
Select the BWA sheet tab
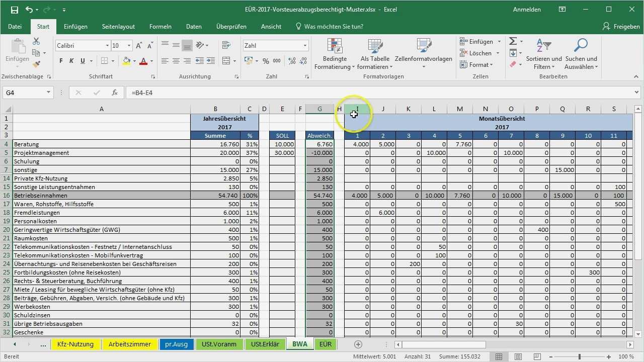[299, 344]
